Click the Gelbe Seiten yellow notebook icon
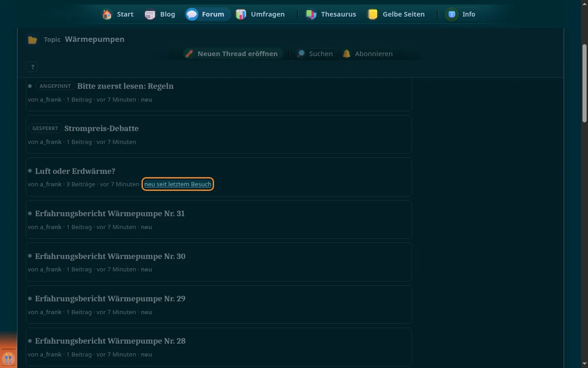This screenshot has height=368, width=588. pos(373,14)
